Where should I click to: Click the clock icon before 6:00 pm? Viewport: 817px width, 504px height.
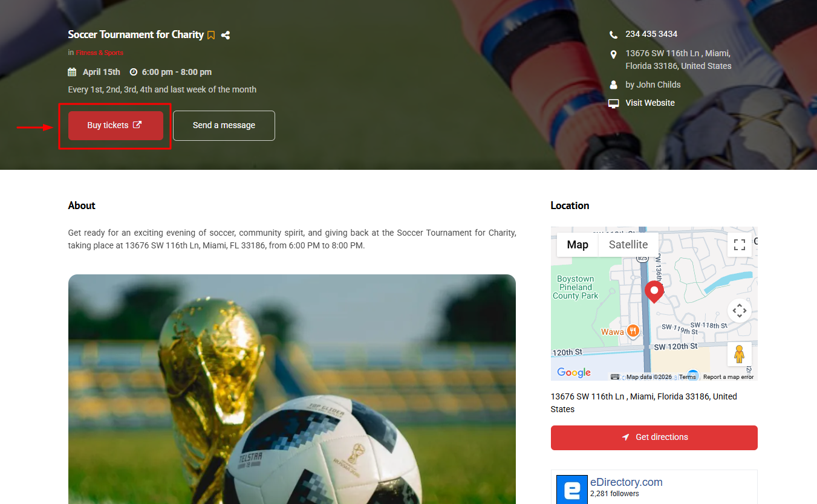[134, 72]
